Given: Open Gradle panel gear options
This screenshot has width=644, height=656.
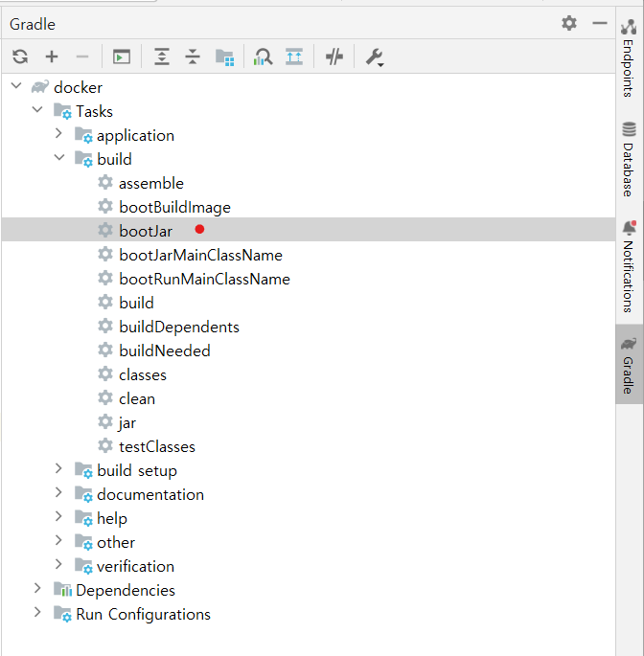Looking at the screenshot, I should (569, 23).
